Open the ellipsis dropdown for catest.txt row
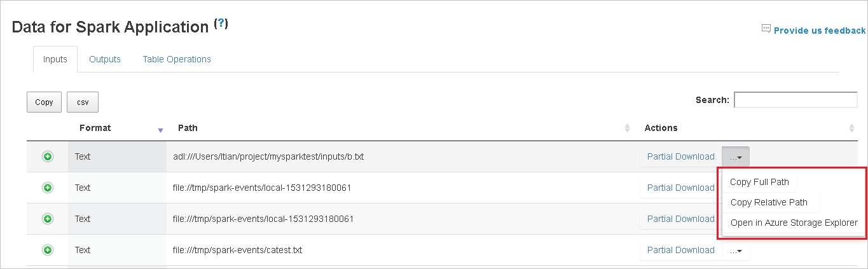This screenshot has height=269, width=868. [x=736, y=251]
